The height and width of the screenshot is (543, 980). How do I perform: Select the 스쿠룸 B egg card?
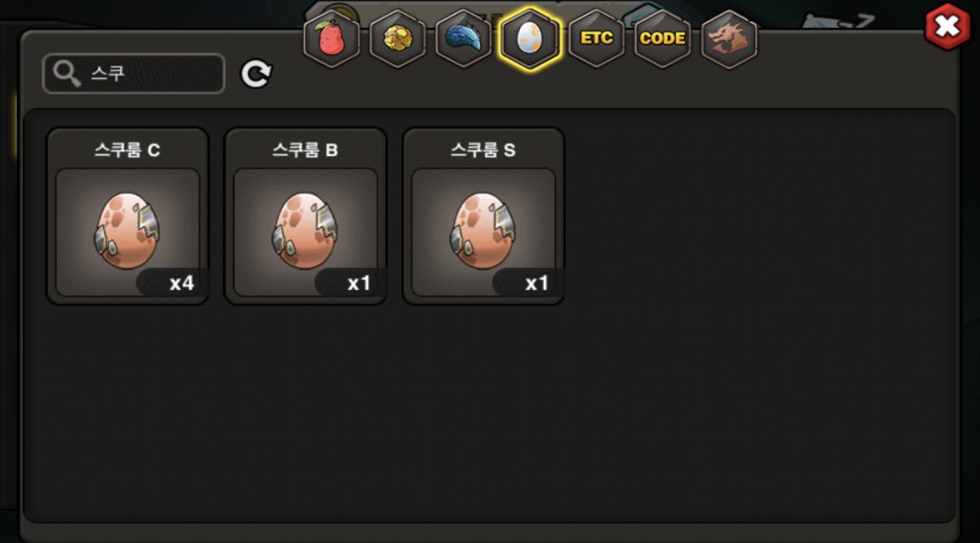[306, 216]
